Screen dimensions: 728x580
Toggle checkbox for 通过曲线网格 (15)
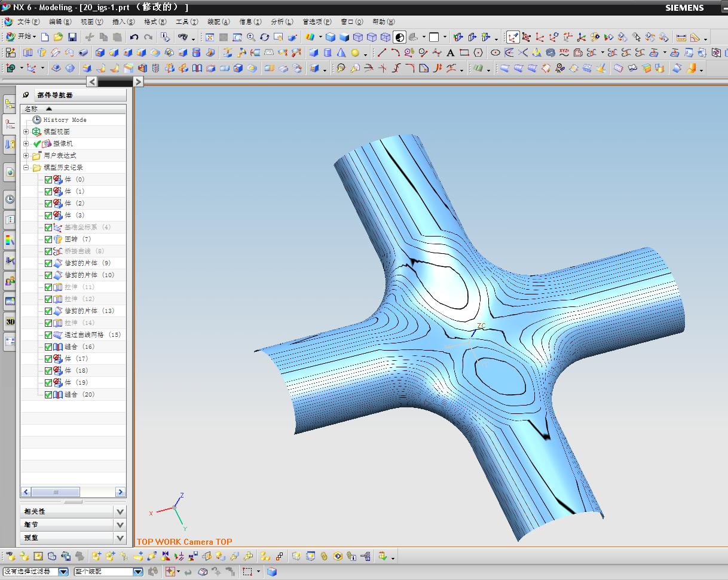[x=48, y=335]
